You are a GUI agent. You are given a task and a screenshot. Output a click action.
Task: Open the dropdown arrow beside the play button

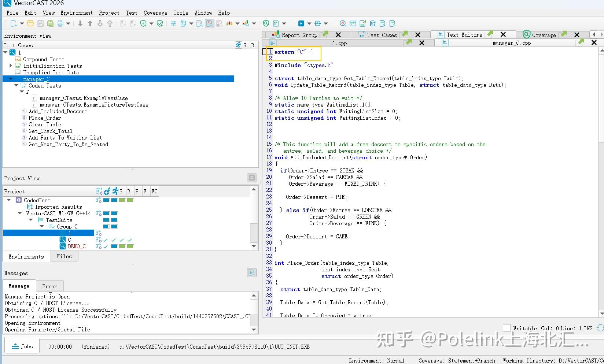tap(309, 23)
